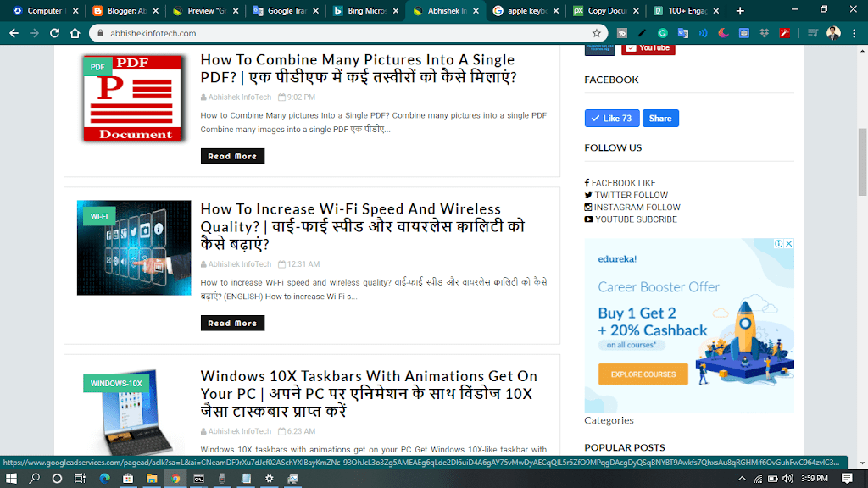Open the Chrome three-dot menu
Image resolution: width=868 pixels, height=488 pixels.
point(854,33)
